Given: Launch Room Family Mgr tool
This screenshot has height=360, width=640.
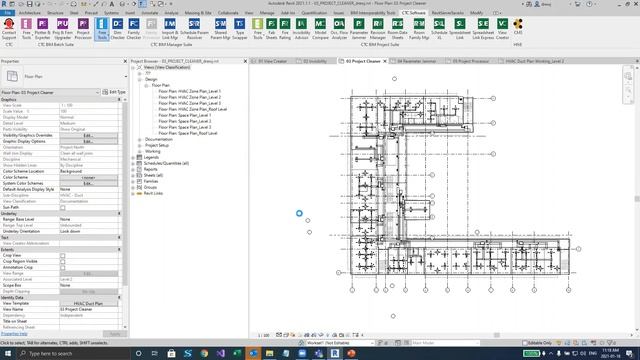Looking at the screenshot, I should point(419,29).
